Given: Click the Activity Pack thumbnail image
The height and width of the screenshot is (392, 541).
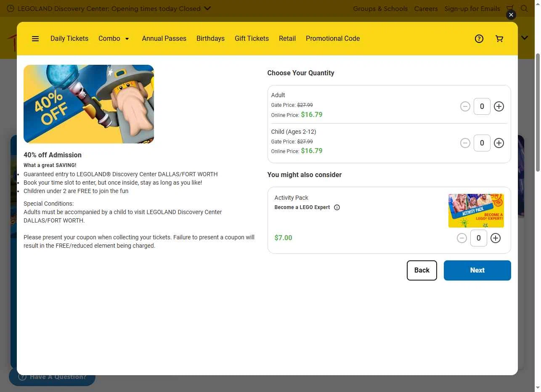Looking at the screenshot, I should (476, 211).
